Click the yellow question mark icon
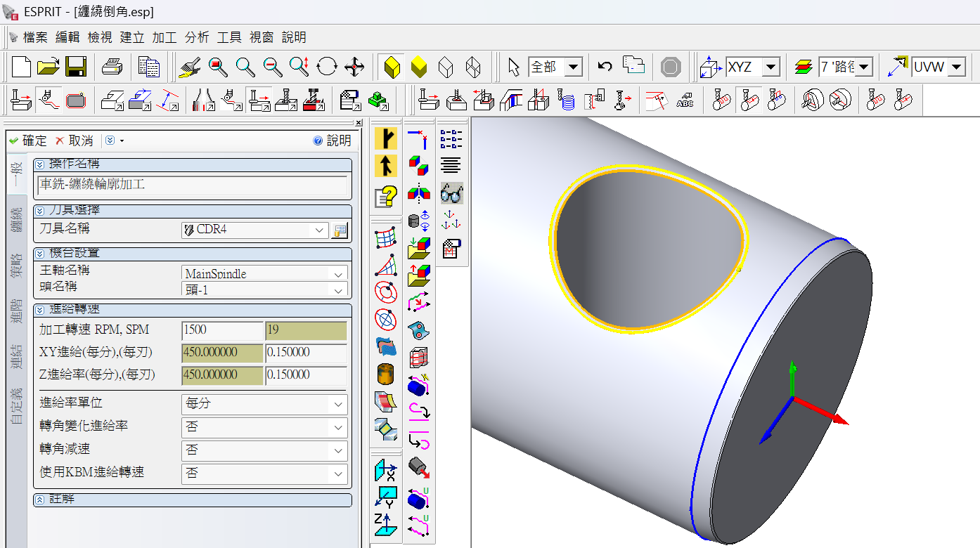The height and width of the screenshot is (548, 980). click(x=386, y=196)
